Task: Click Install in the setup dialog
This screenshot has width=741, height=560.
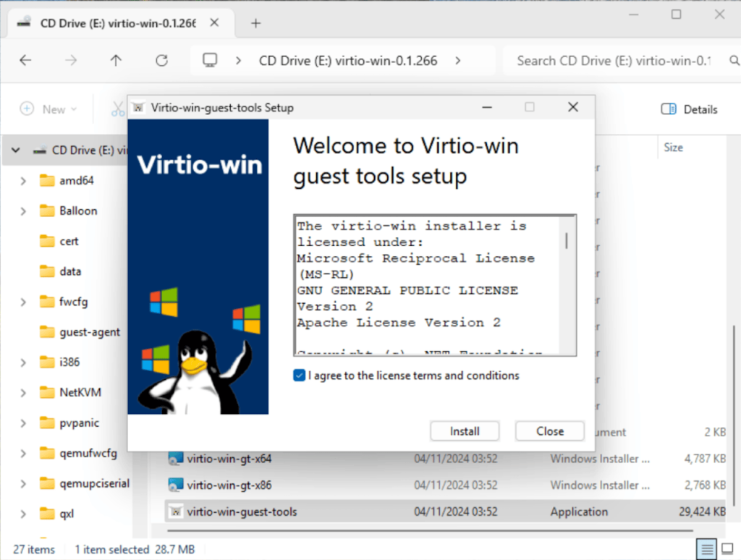Action: pyautogui.click(x=465, y=431)
